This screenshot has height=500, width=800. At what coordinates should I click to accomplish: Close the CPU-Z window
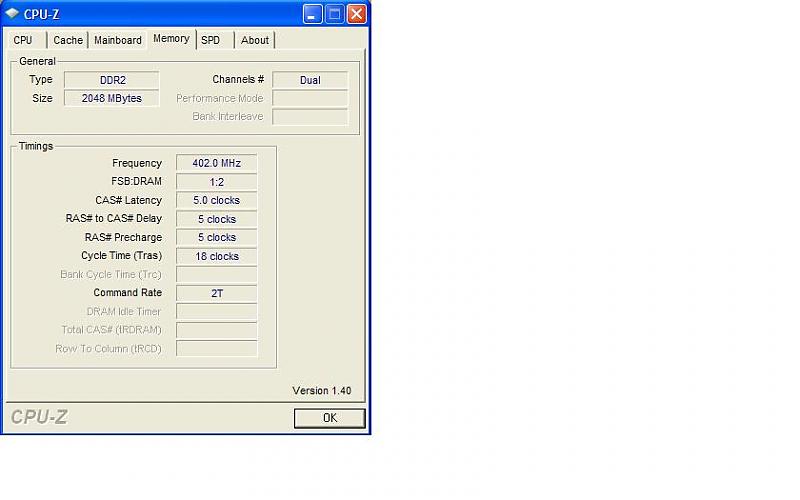click(357, 14)
